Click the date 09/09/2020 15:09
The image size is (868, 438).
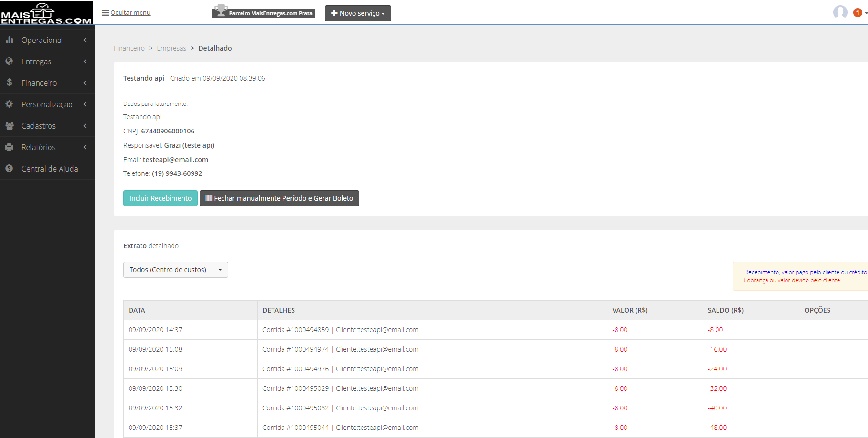(x=155, y=369)
